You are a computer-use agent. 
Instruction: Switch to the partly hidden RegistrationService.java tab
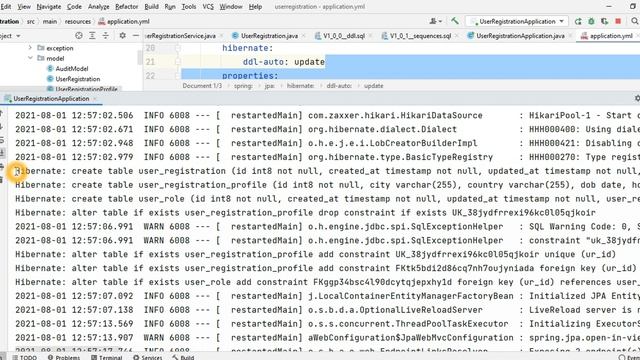pyautogui.click(x=181, y=36)
